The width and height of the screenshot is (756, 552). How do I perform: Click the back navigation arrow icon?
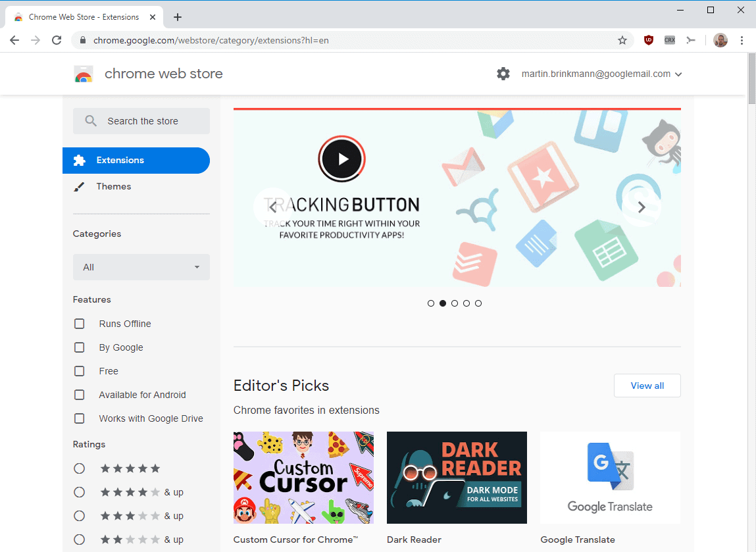tap(14, 40)
